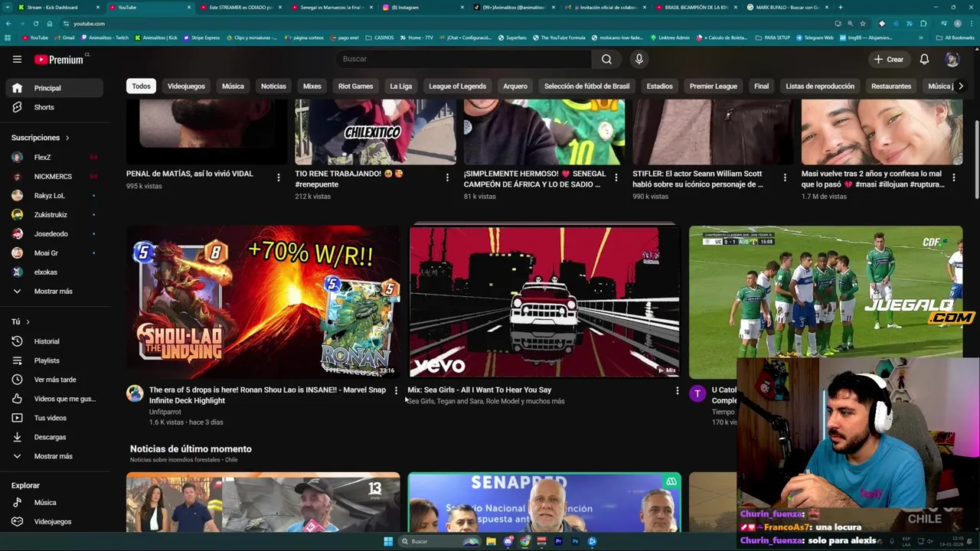Bookmark the page with the star icon

pyautogui.click(x=863, y=24)
